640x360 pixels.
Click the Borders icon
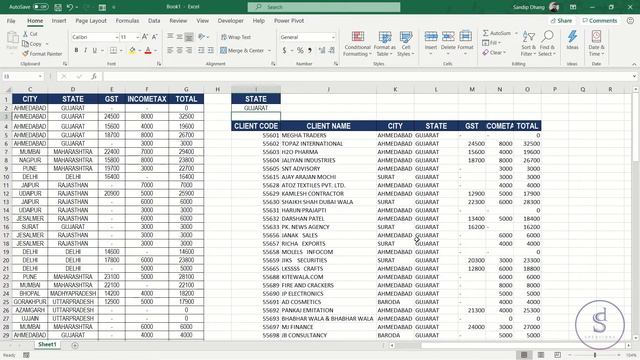pyautogui.click(x=113, y=50)
